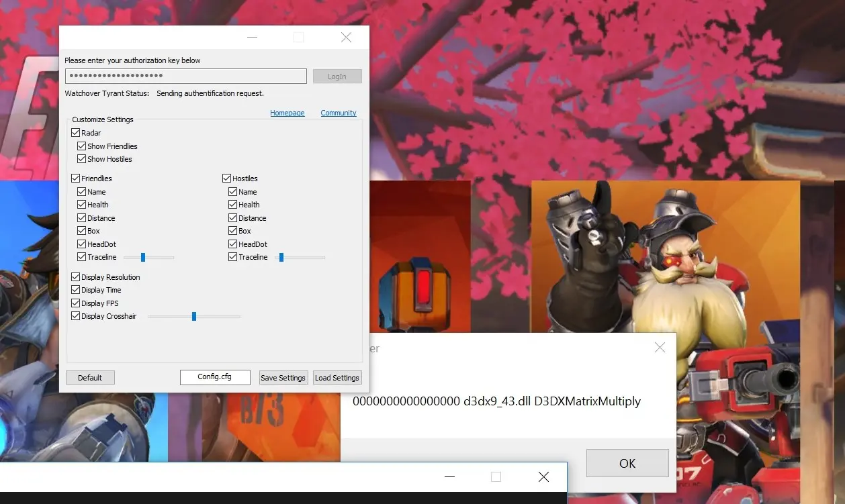Uncheck the Radar checkbox
This screenshot has height=504, width=845.
coord(75,133)
